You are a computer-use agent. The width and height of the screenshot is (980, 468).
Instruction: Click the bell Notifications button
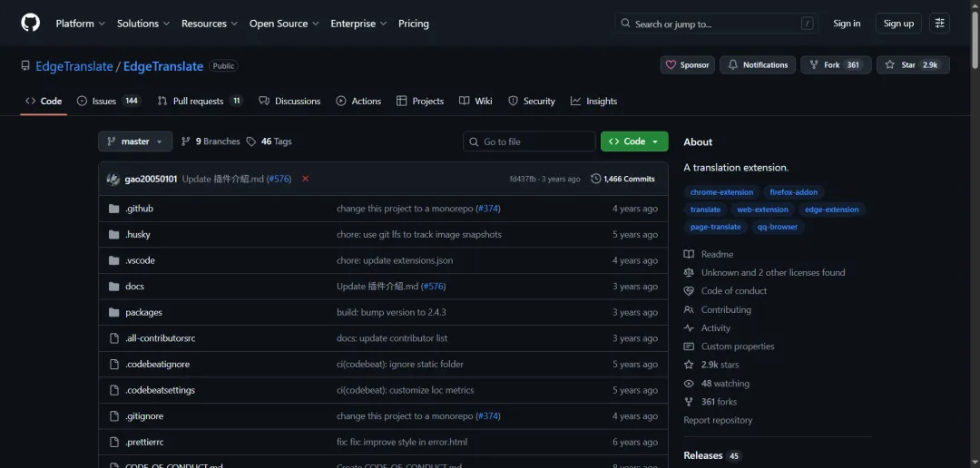(758, 65)
